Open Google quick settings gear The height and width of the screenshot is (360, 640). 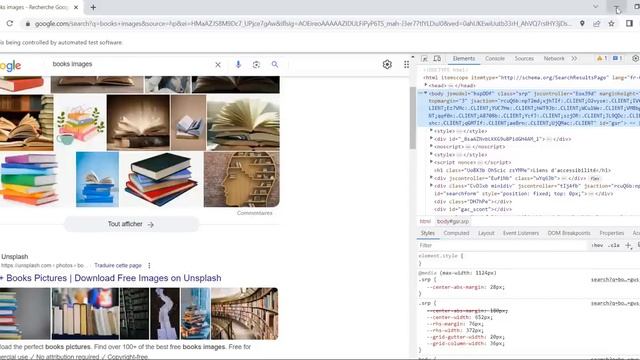[387, 64]
